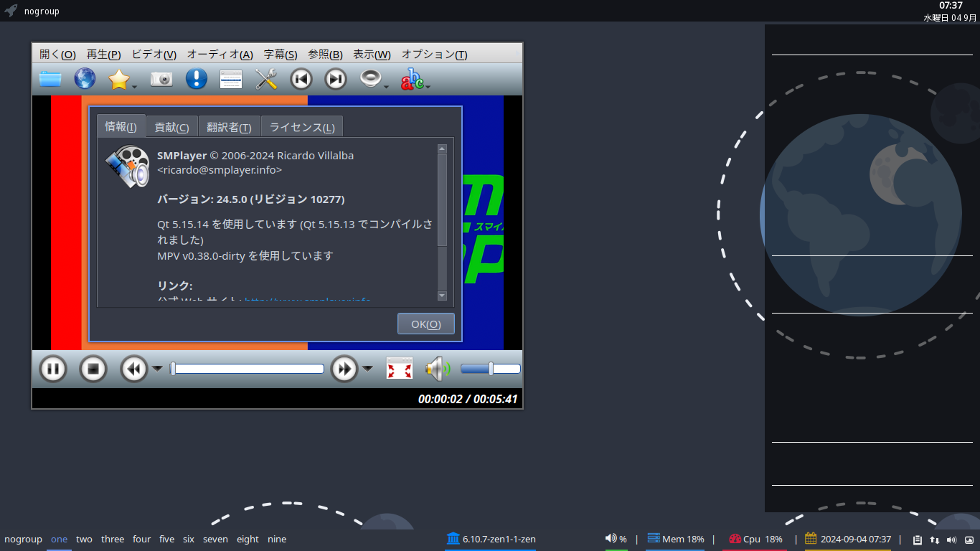Switch to workspace two
Viewport: 980px width, 551px height.
pyautogui.click(x=84, y=539)
